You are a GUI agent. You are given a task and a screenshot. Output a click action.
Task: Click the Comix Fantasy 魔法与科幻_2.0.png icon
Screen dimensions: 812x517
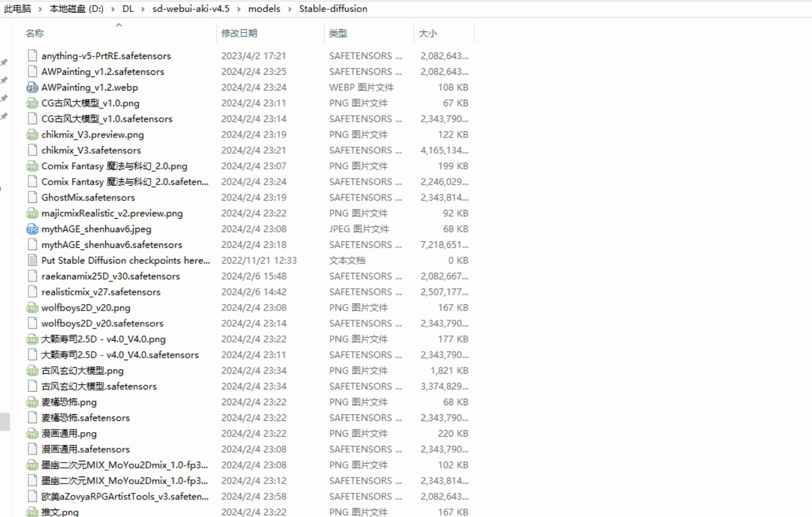32,166
